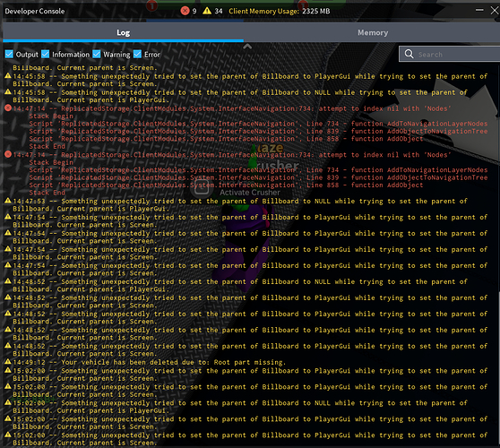The width and height of the screenshot is (500, 448).
Task: Select the Log tab
Action: point(123,32)
